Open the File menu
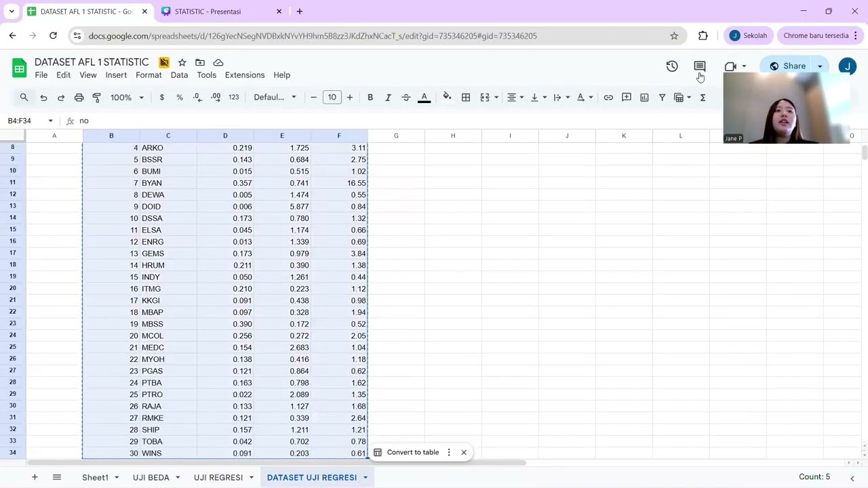The width and height of the screenshot is (868, 488). tap(41, 75)
